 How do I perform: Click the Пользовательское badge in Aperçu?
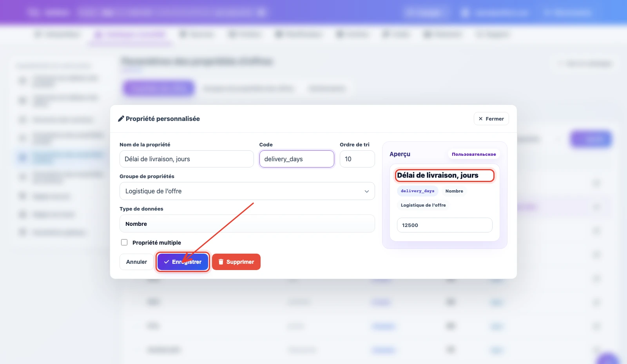point(474,154)
